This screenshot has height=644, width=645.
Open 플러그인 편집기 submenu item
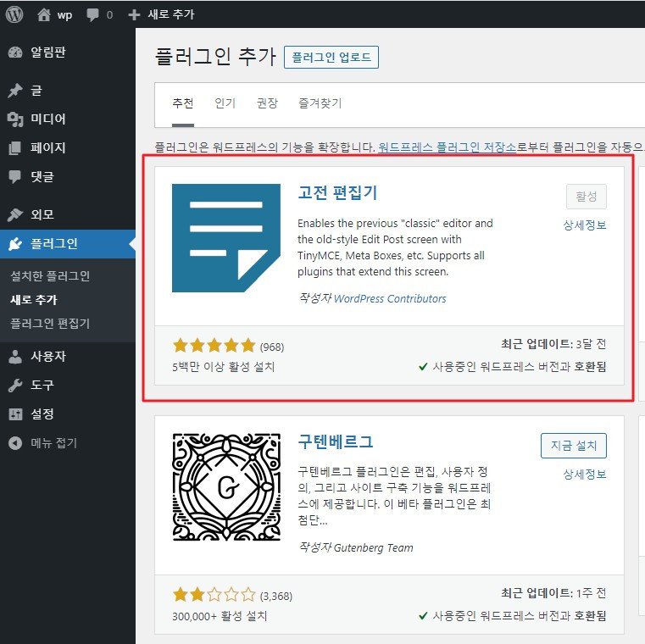[50, 323]
